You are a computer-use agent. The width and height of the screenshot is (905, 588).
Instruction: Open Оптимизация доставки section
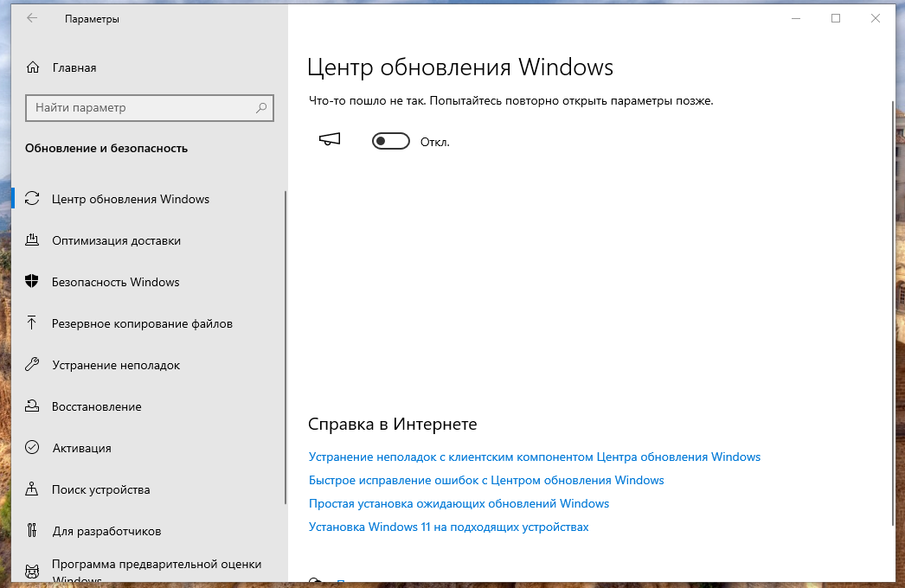(x=116, y=240)
